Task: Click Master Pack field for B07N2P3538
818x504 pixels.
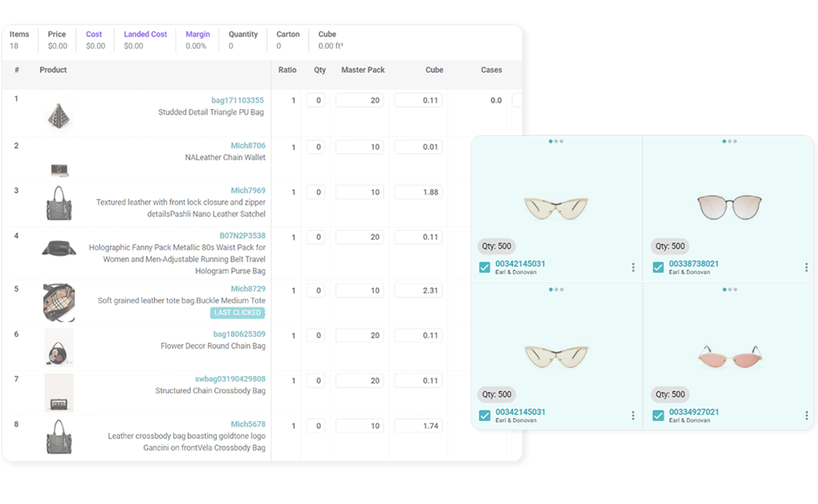Action: pyautogui.click(x=359, y=238)
